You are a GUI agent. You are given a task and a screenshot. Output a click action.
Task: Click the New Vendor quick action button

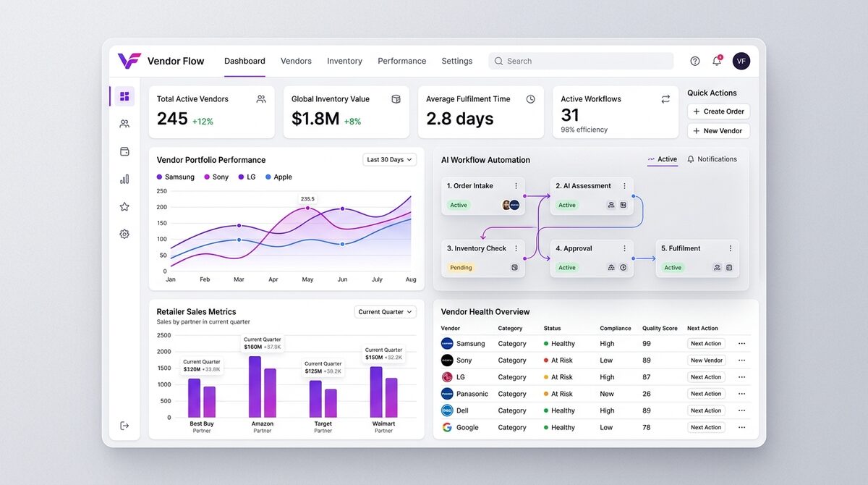(718, 131)
